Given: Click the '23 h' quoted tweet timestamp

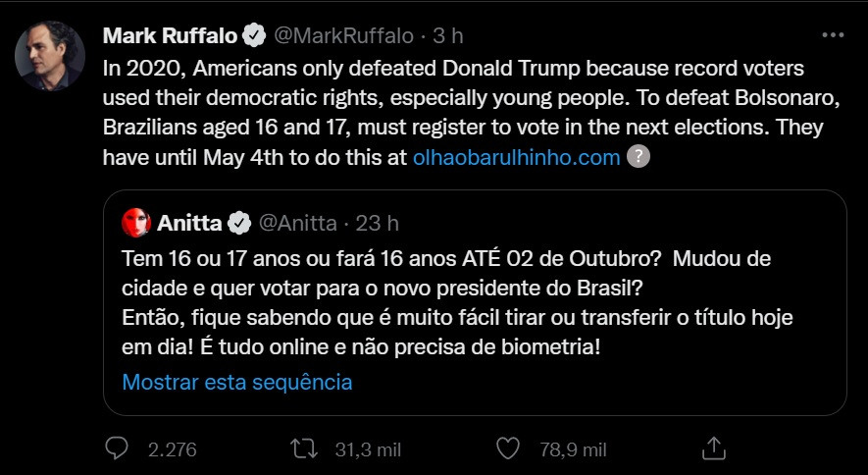Looking at the screenshot, I should [x=378, y=224].
